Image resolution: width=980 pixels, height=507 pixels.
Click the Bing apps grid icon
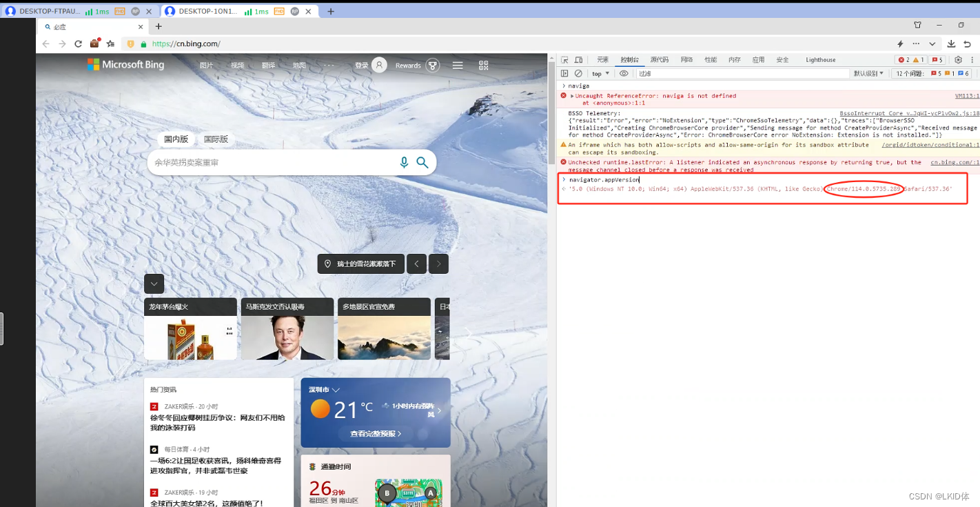[x=483, y=65]
